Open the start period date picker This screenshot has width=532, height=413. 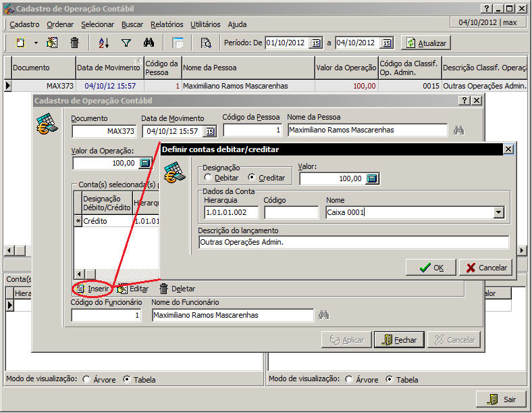316,43
